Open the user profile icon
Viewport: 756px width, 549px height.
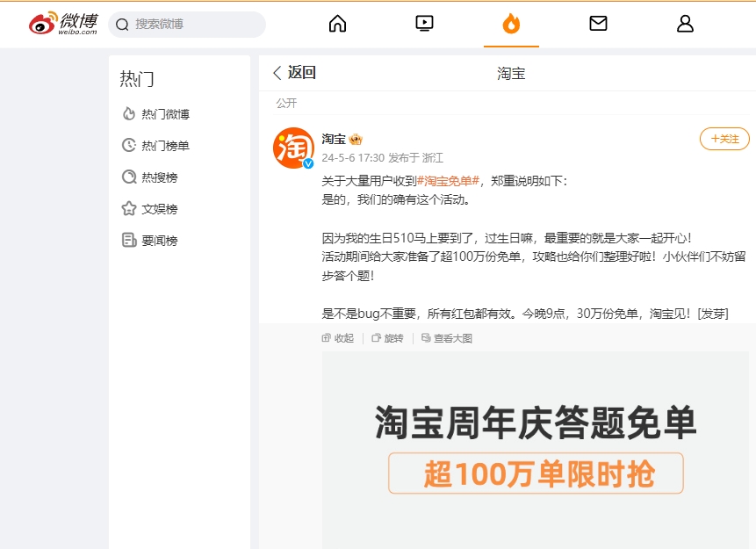685,23
